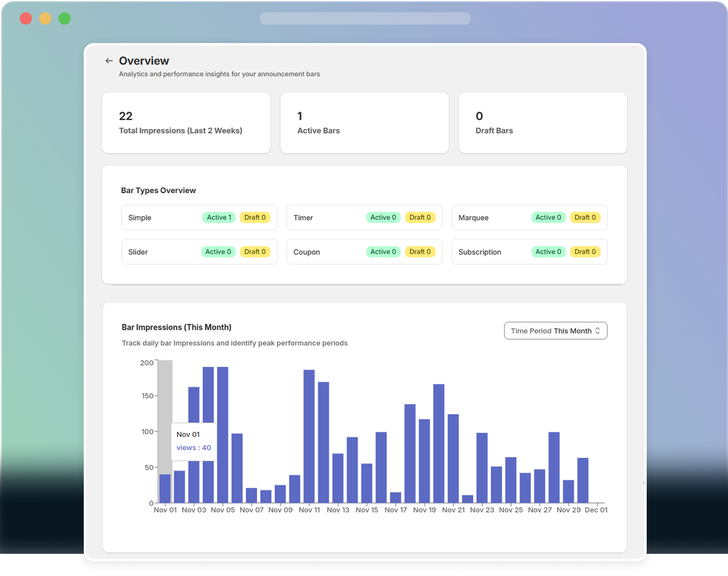Click the yellow minimize window control
The image size is (728, 576).
pyautogui.click(x=45, y=18)
